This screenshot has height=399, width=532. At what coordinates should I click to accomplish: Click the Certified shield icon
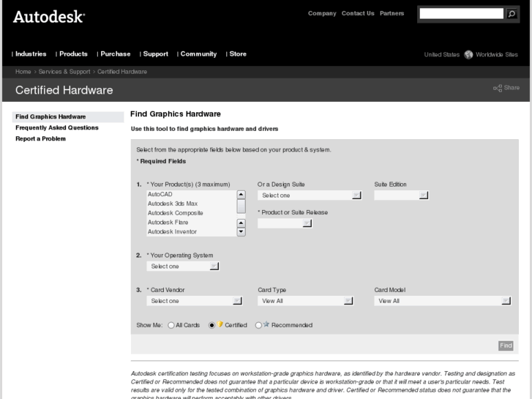(x=220, y=324)
